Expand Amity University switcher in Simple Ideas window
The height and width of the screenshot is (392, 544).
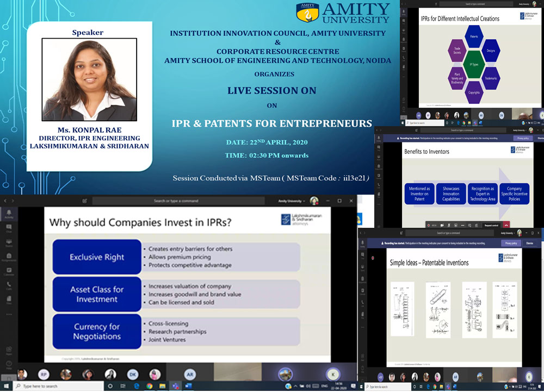pos(508,233)
